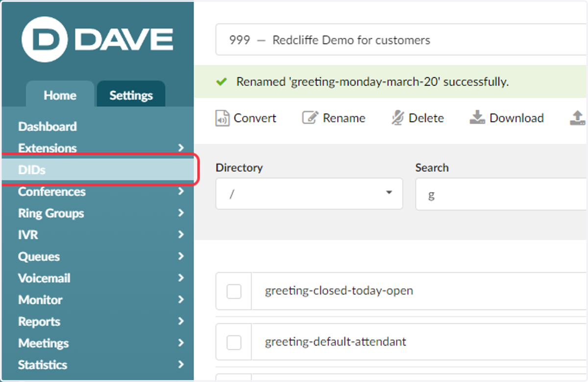Expand the Queues submenu arrow
Screen dimensions: 588x382
pyautogui.click(x=181, y=256)
